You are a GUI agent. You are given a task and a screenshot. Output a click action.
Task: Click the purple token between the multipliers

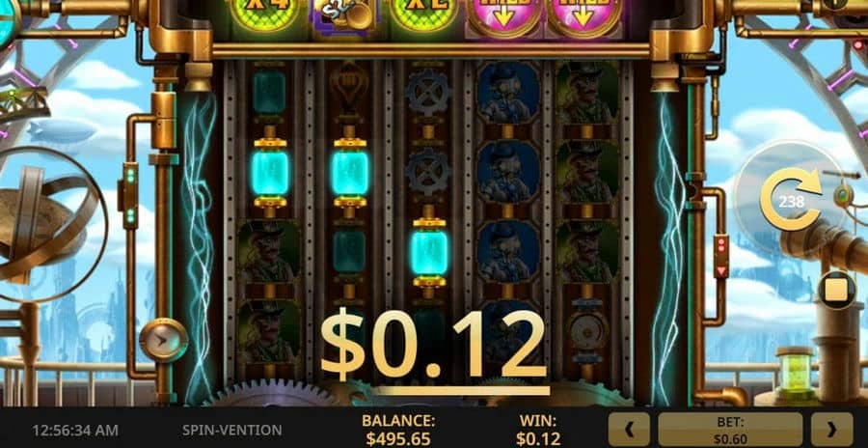(343, 16)
